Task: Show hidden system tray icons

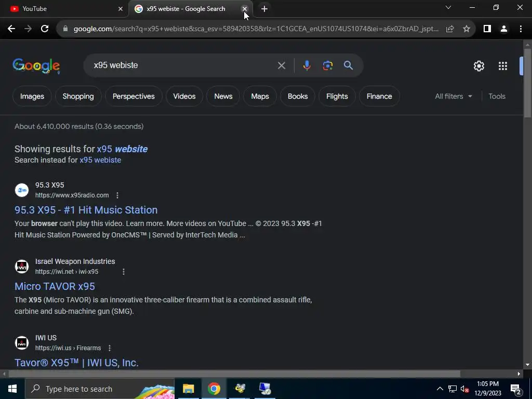Action: click(x=440, y=389)
